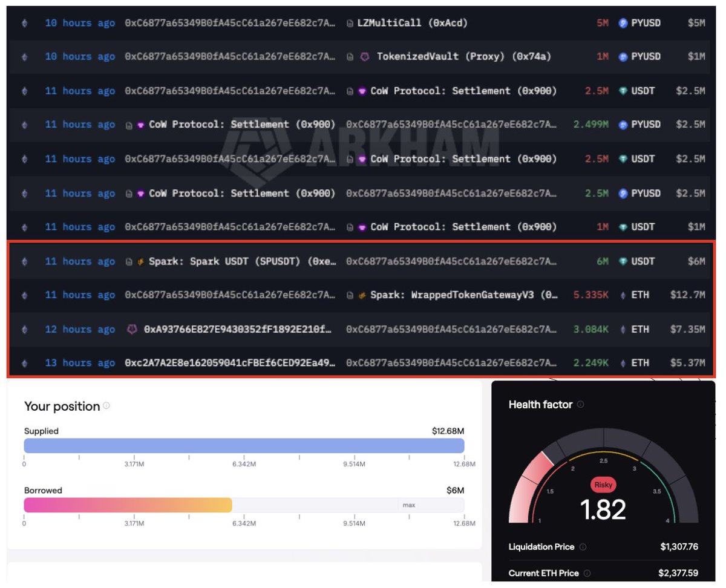The height and width of the screenshot is (588, 726).
Task: Click the contract document icon beside TokenizedVault
Action: 350,57
